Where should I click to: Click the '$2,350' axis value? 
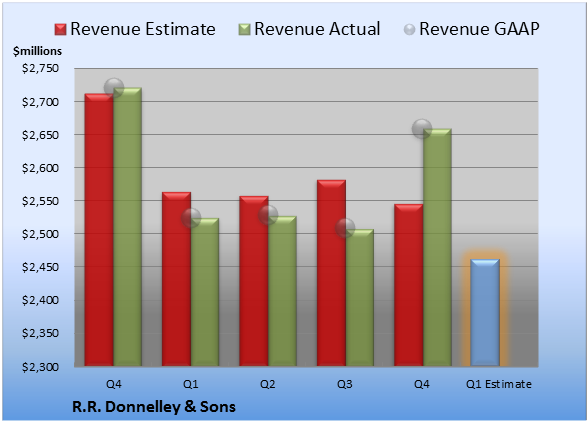pyautogui.click(x=40, y=333)
